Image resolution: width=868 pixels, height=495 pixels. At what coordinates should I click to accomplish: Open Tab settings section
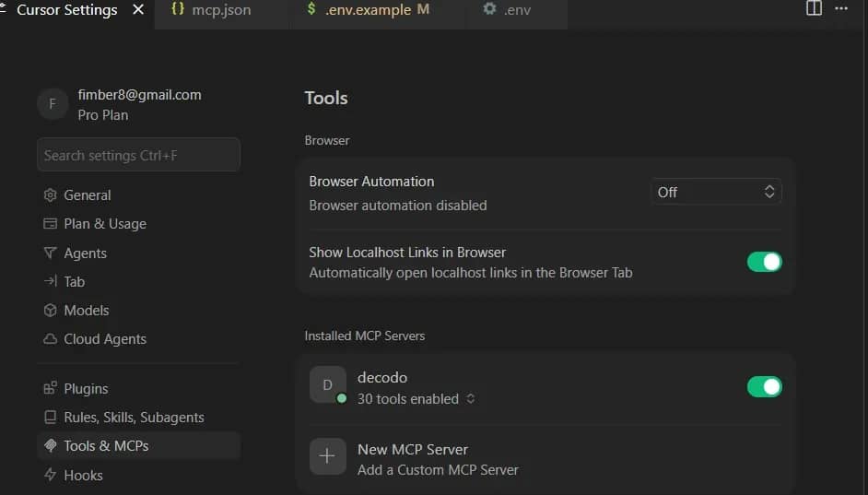[x=138, y=282]
